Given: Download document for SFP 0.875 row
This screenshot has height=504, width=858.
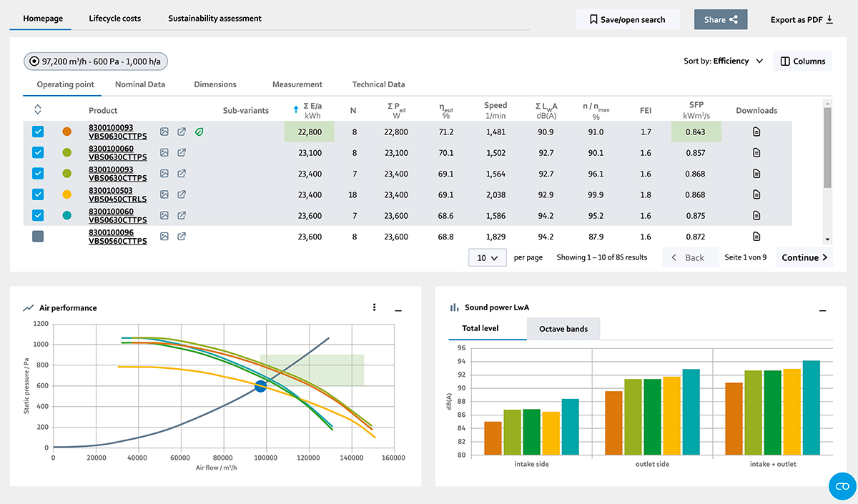Looking at the screenshot, I should (756, 215).
